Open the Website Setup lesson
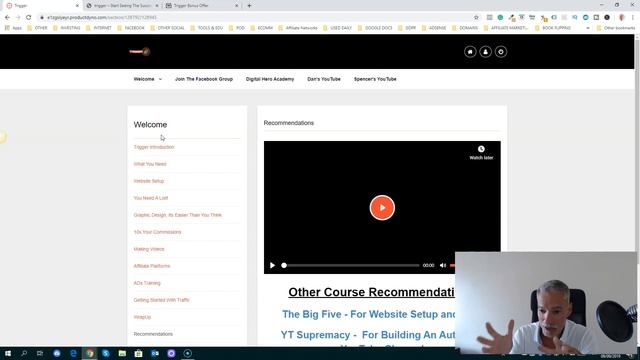 tap(149, 181)
